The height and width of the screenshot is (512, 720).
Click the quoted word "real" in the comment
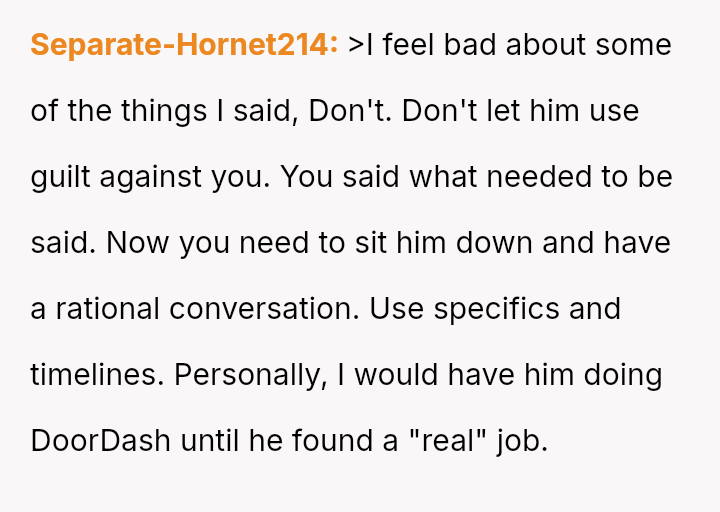coord(455,440)
